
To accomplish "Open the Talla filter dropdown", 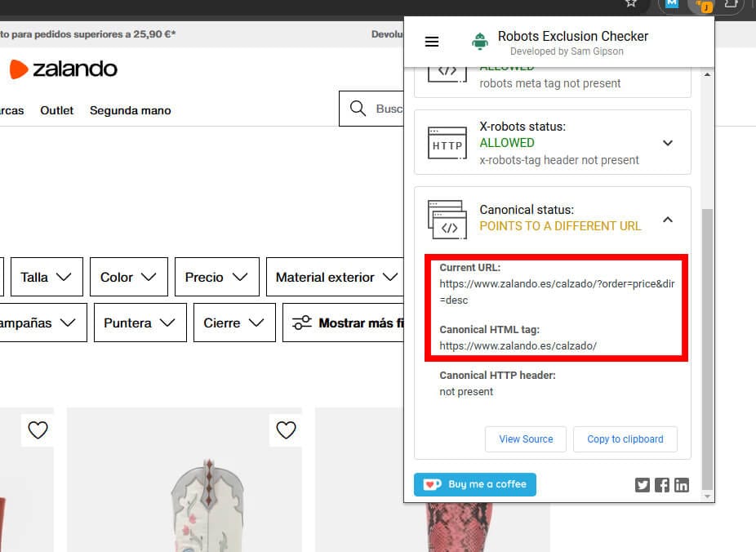I will point(47,277).
